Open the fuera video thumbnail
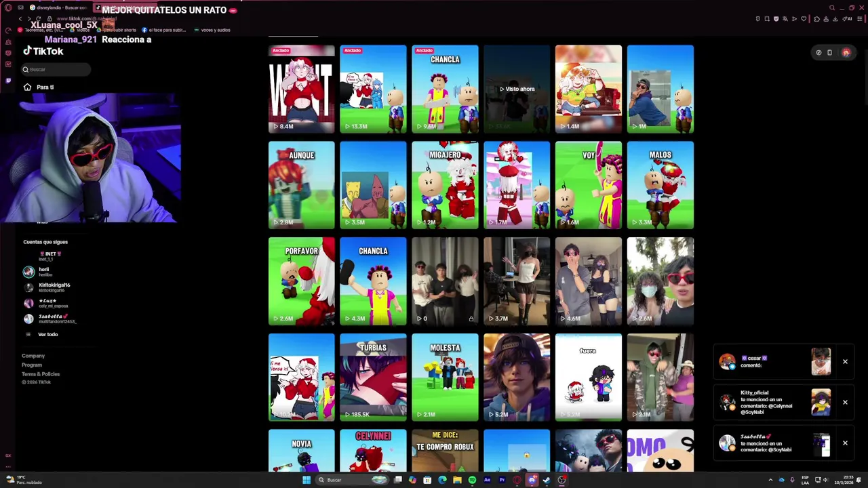The width and height of the screenshot is (868, 488). coord(589,378)
